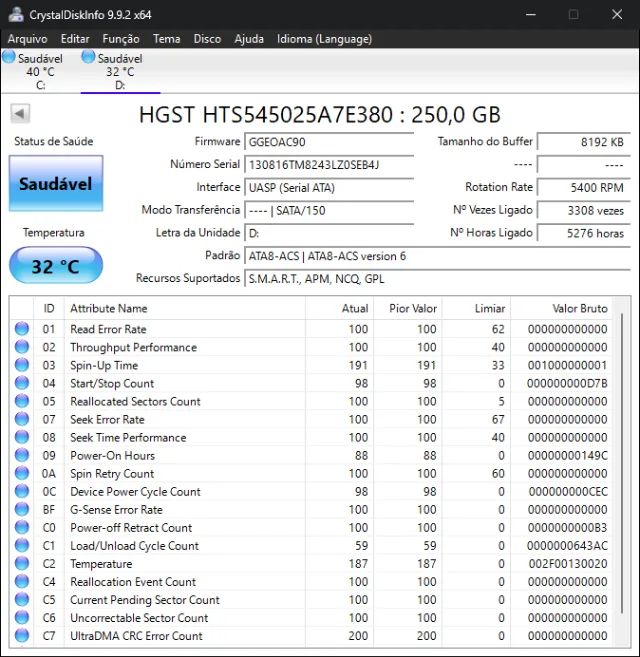The width and height of the screenshot is (640, 657).
Task: Click the status orb for Seek Error Rate
Action: (22, 419)
